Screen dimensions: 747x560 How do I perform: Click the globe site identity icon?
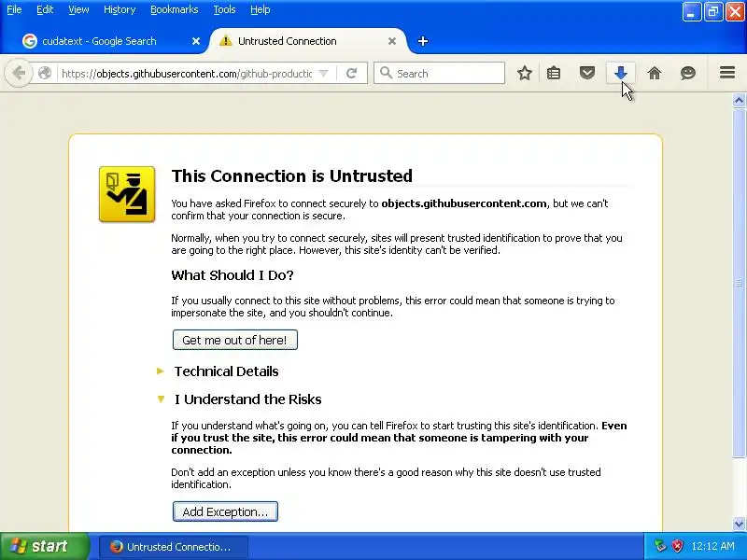(45, 74)
